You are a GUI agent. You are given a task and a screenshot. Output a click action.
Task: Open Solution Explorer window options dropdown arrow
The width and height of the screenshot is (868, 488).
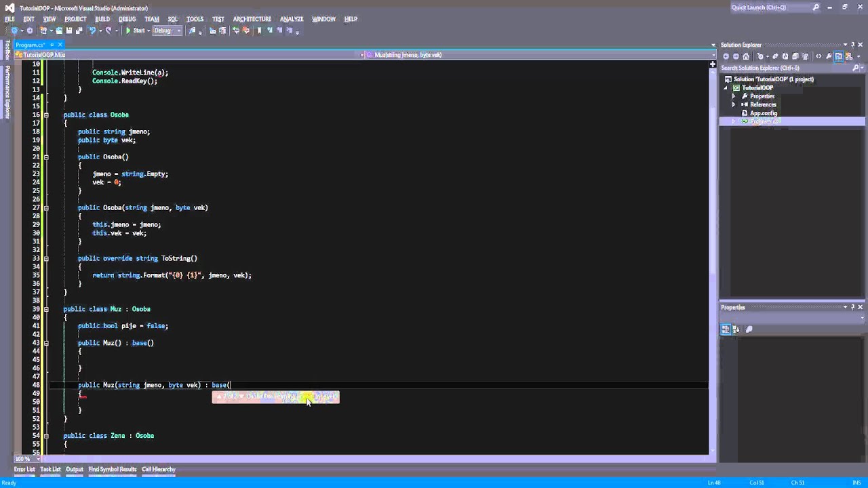pyautogui.click(x=844, y=45)
